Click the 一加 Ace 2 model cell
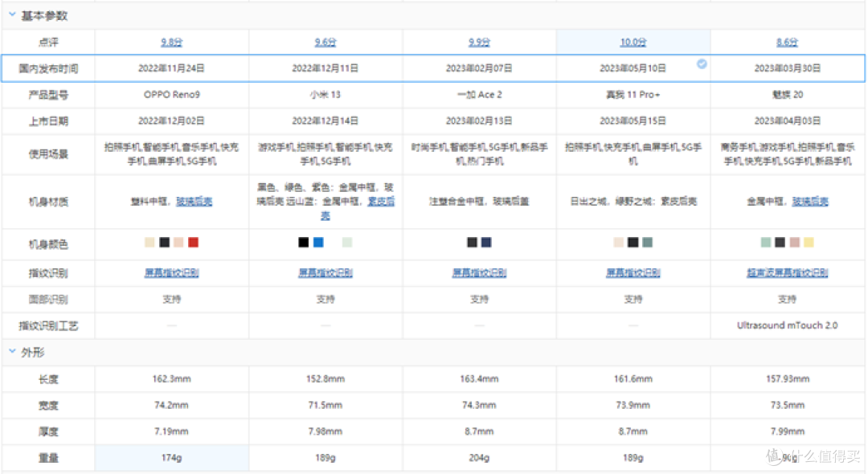 click(x=479, y=95)
